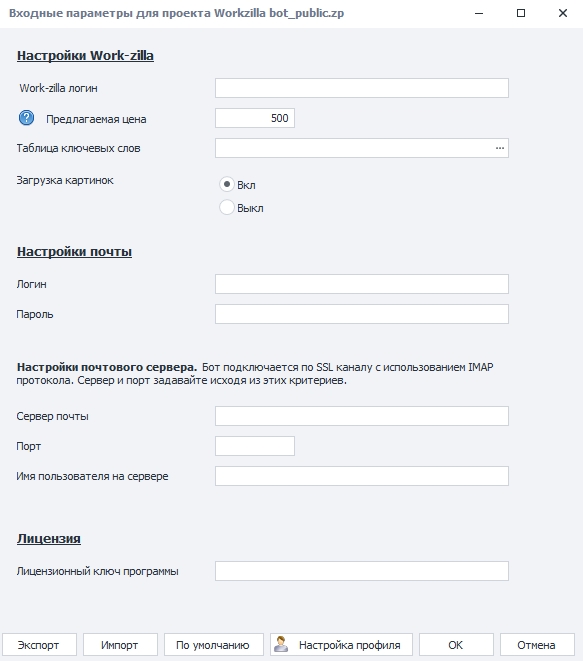Confirm parameters with the OK button
Screen dimensions: 583x661
point(456,645)
